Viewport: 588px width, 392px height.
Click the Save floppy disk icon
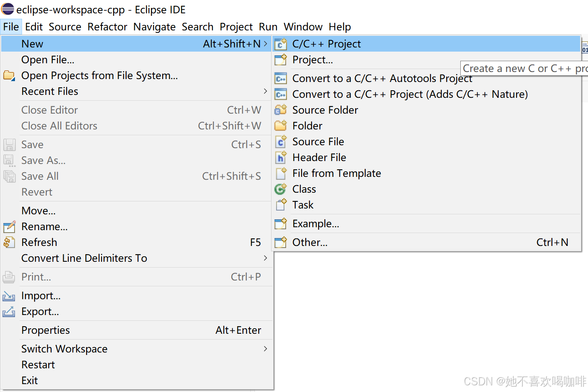click(9, 144)
